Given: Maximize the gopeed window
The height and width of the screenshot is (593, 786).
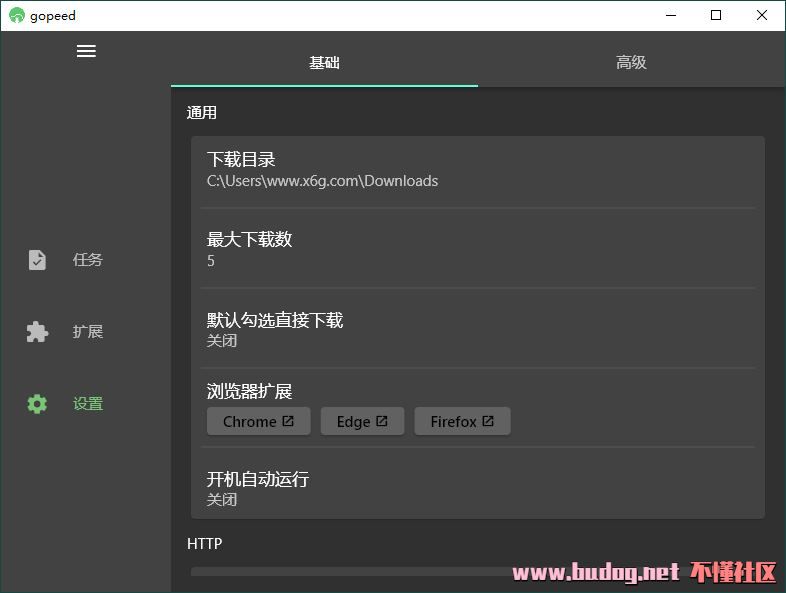Looking at the screenshot, I should (x=716, y=16).
